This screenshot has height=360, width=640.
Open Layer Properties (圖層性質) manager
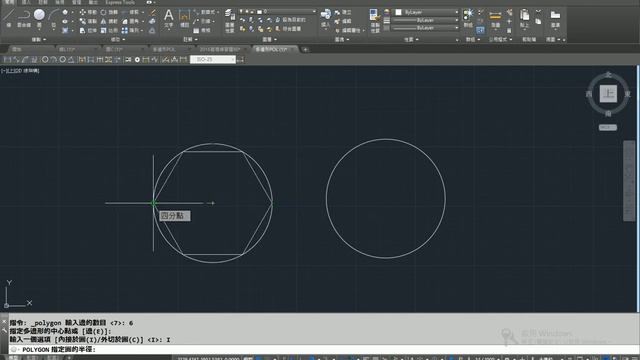(x=230, y=20)
